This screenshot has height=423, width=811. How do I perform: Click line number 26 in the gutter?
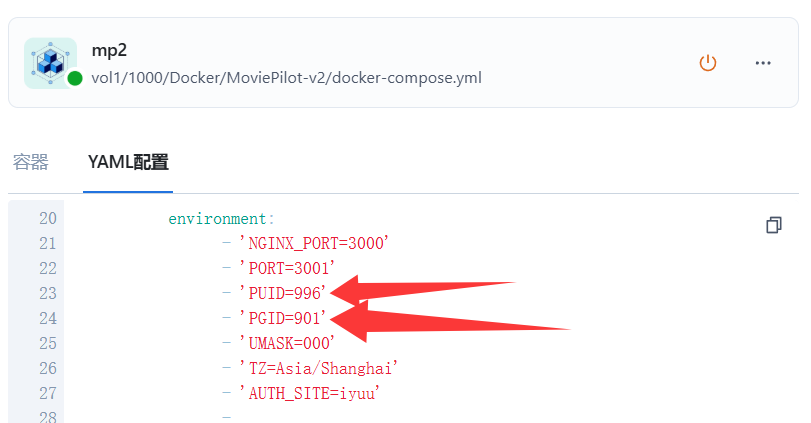click(x=48, y=368)
